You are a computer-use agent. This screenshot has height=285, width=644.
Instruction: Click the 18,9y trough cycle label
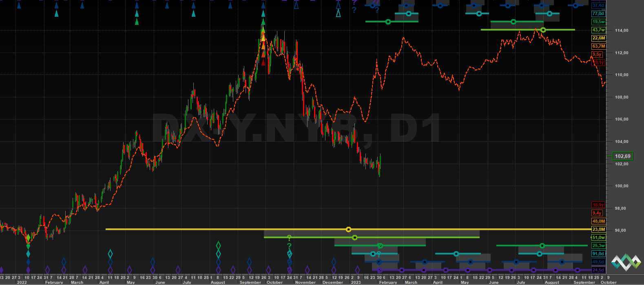(x=598, y=205)
